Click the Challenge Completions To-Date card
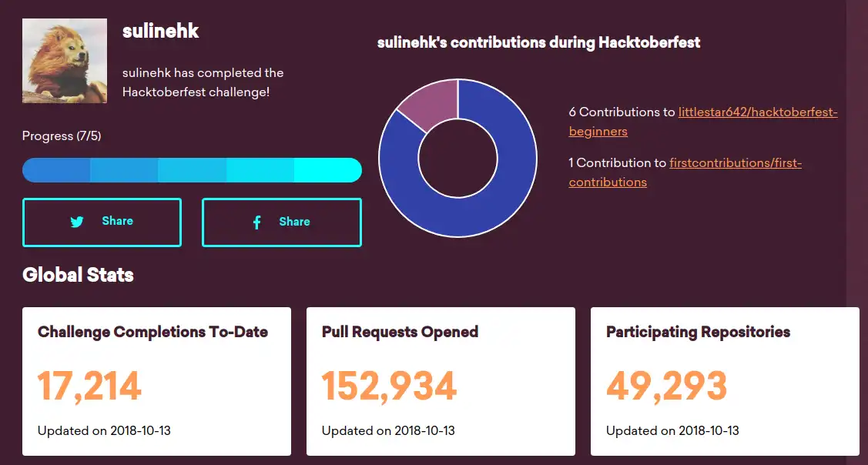 point(156,381)
